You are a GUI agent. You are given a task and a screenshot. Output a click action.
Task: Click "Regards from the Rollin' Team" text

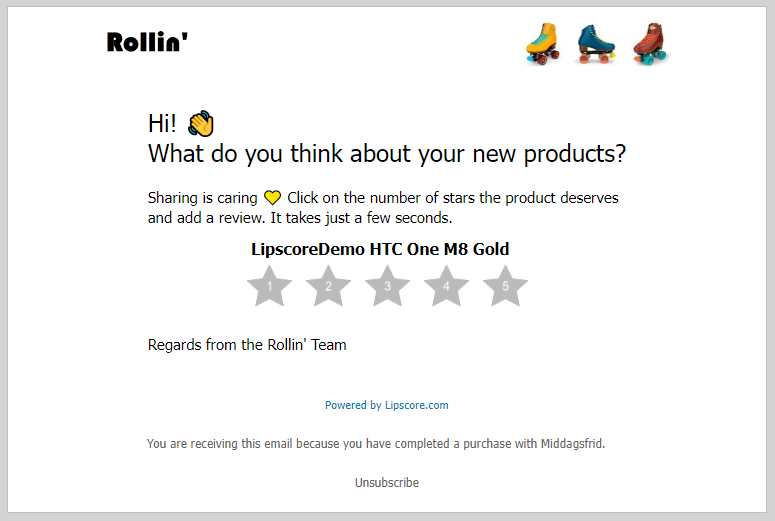(x=247, y=345)
